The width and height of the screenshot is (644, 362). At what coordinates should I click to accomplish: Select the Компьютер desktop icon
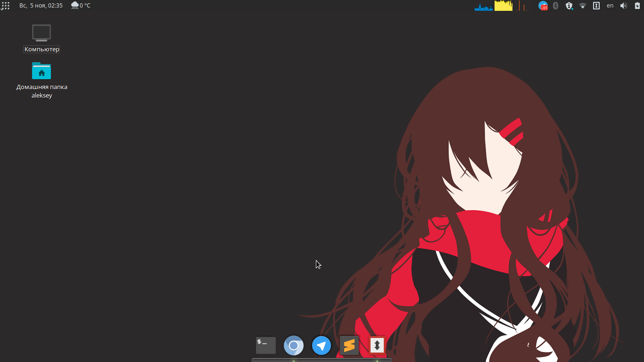tap(41, 33)
